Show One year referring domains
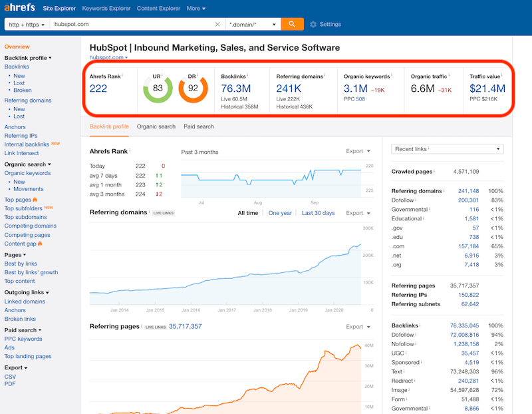 tap(280, 213)
